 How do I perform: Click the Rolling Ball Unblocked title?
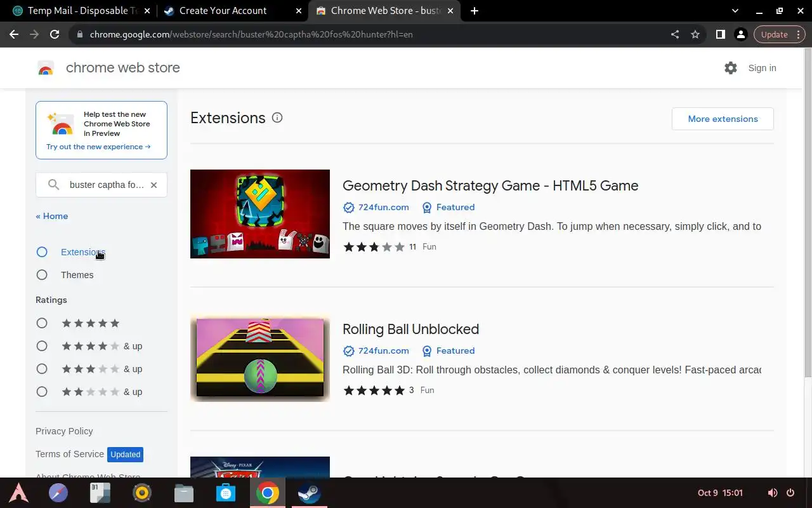pyautogui.click(x=410, y=329)
